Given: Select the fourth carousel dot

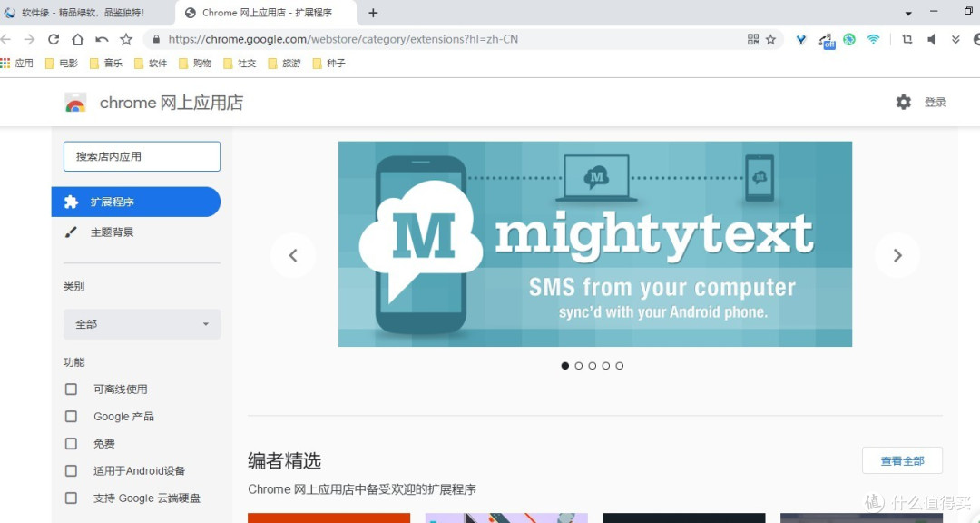Looking at the screenshot, I should (x=605, y=366).
